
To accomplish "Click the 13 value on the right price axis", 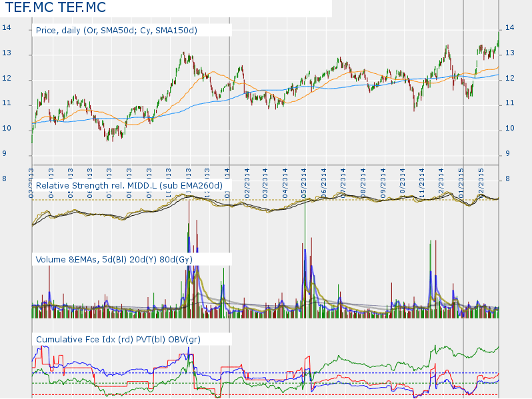I will [509, 53].
